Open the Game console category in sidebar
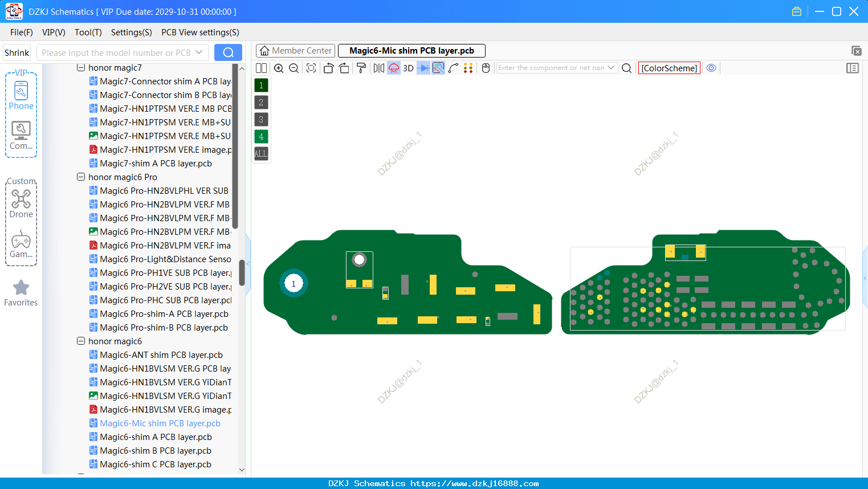 click(21, 244)
